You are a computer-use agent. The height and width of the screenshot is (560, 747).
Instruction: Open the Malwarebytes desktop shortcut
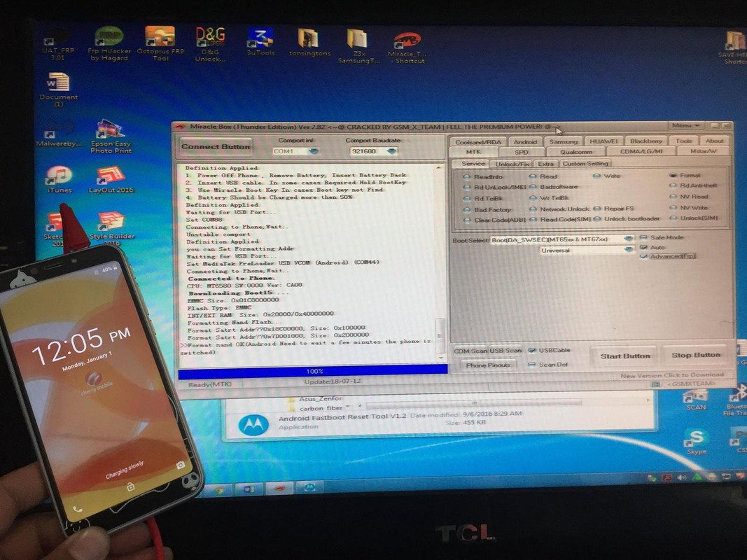59,133
